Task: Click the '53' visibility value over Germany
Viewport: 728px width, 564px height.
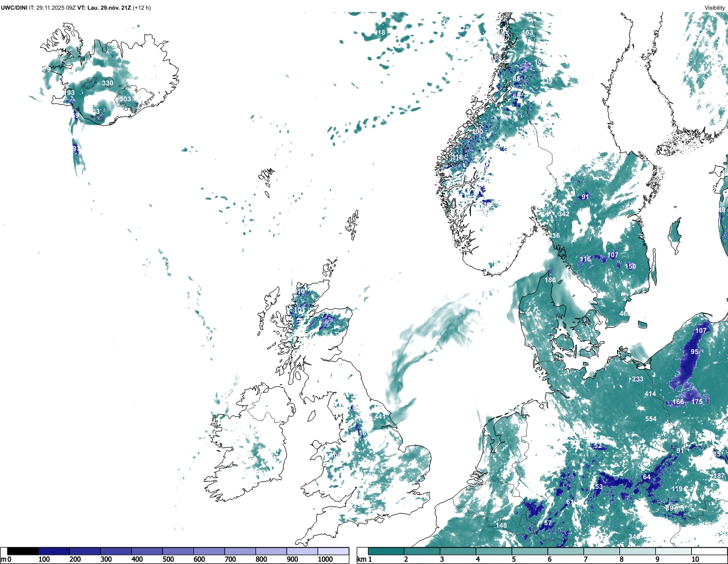Action: (598, 487)
